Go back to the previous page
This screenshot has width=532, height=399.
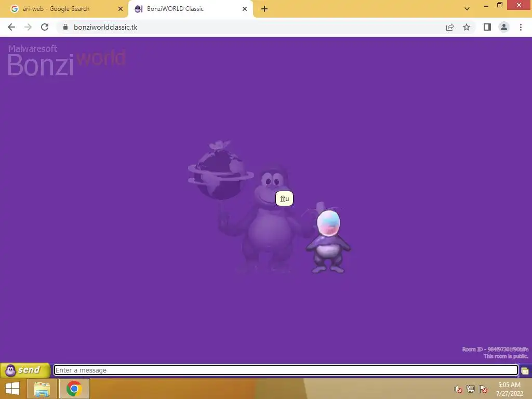click(x=11, y=27)
